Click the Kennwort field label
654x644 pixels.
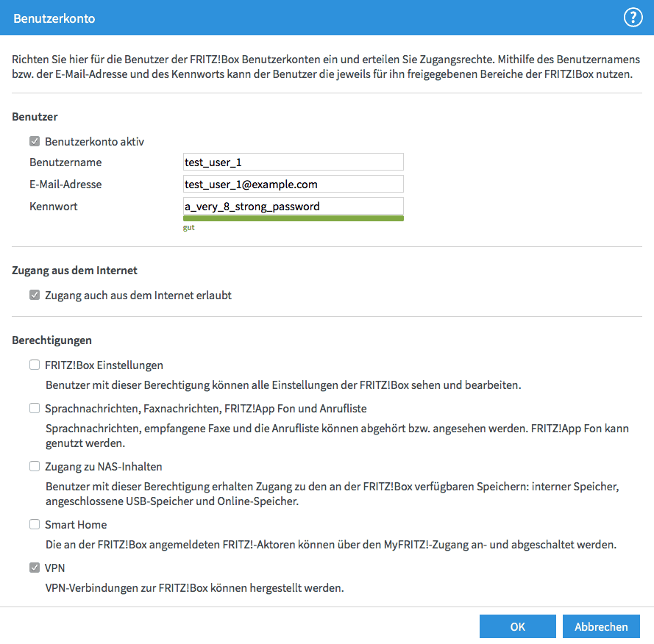click(54, 207)
